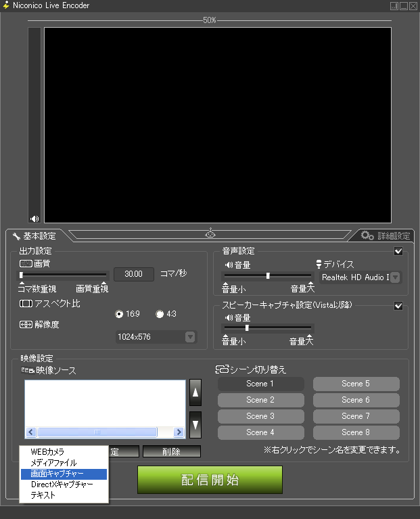Click the black video preview area

pos(218,125)
